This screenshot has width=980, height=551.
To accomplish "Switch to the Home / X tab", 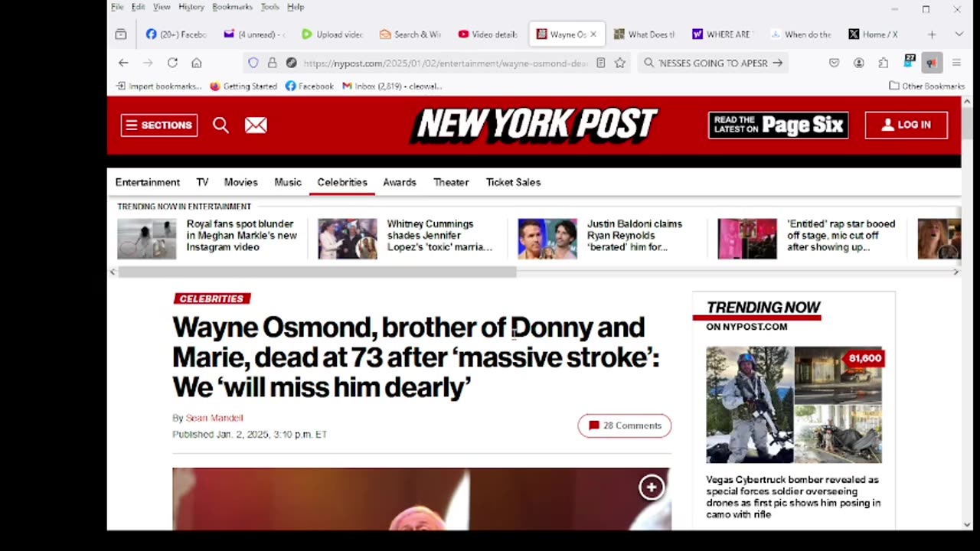I will click(x=879, y=34).
